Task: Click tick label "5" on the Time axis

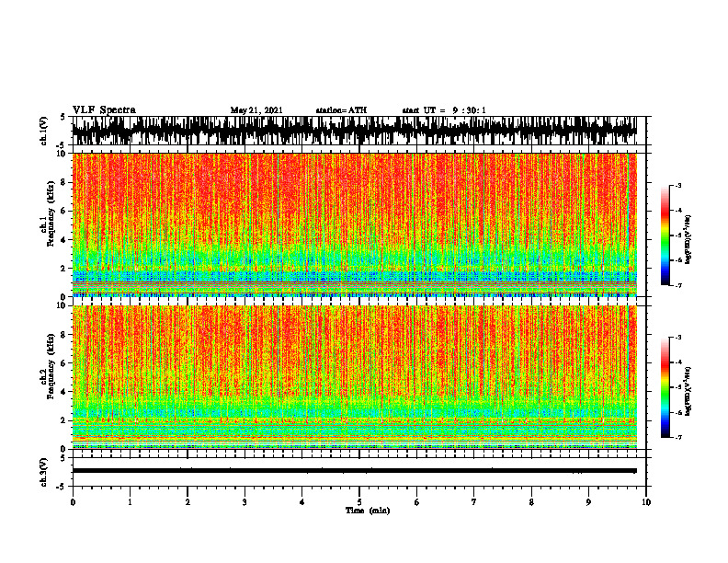Action: [359, 502]
